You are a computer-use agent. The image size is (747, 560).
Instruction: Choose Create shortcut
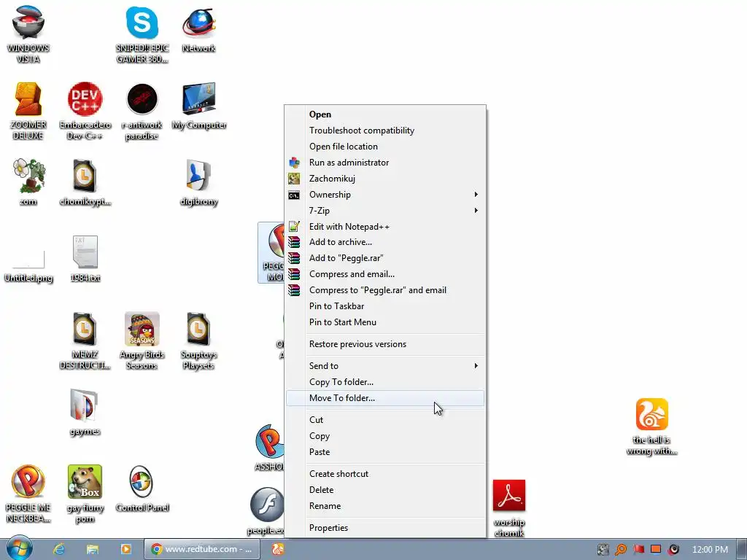point(385,474)
